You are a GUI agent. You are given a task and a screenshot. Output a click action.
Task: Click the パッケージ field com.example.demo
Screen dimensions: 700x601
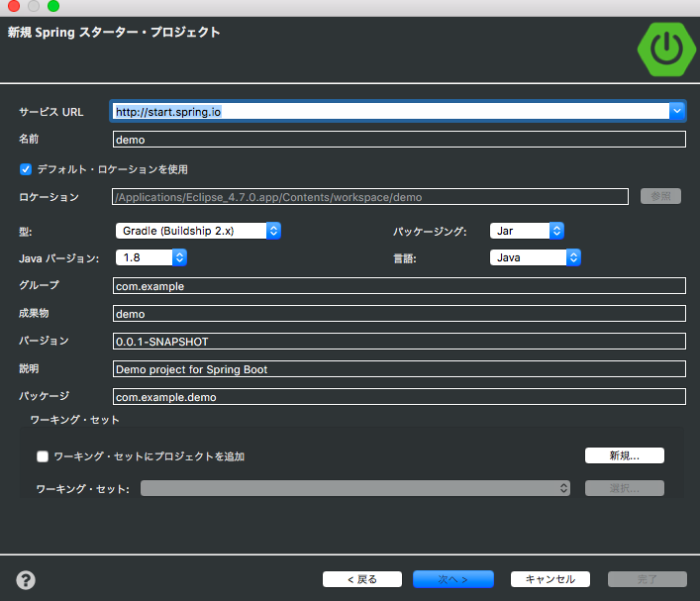tap(399, 396)
